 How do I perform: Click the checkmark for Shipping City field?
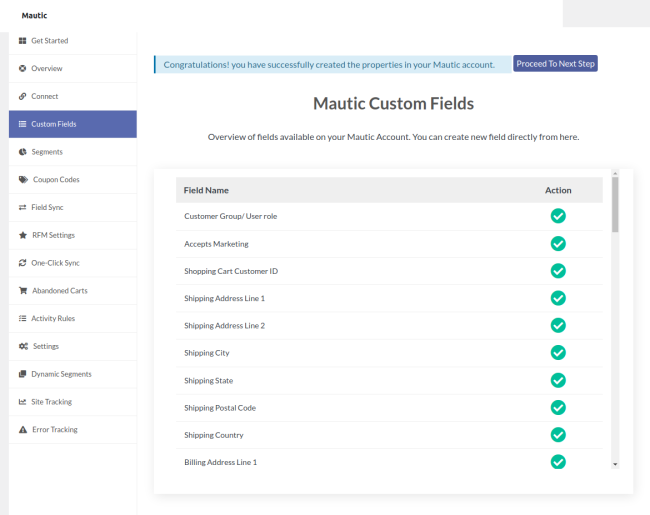558,353
